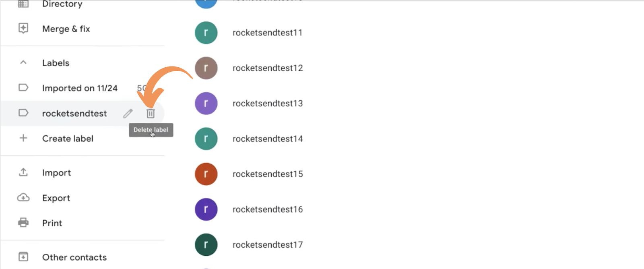The width and height of the screenshot is (644, 269).
Task: Click the plus icon next to Create label
Action: [x=23, y=138]
